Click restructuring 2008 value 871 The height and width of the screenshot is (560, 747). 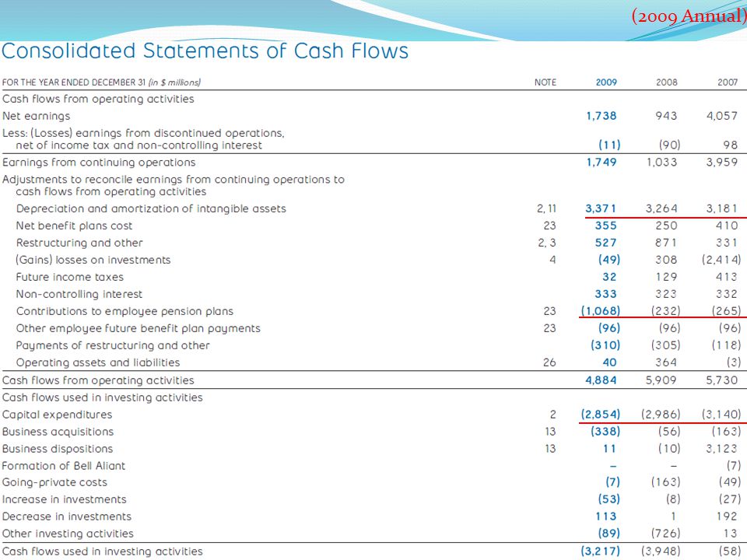[x=666, y=243]
